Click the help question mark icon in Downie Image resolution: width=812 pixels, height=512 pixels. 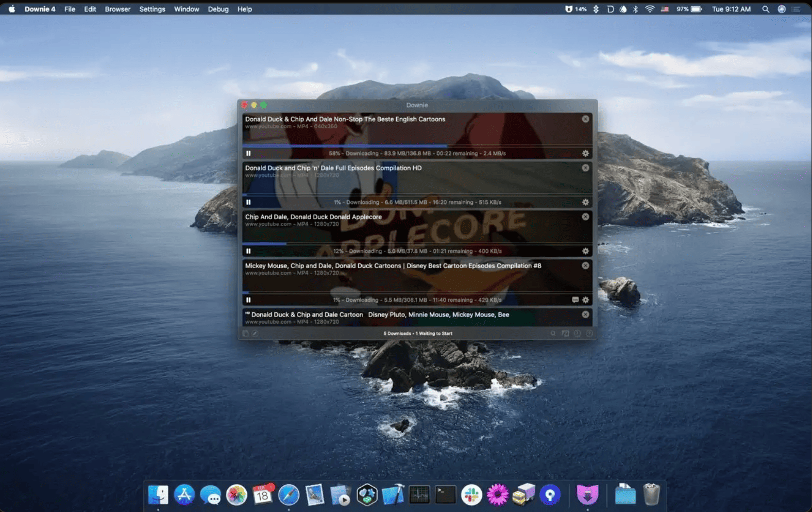tap(589, 334)
